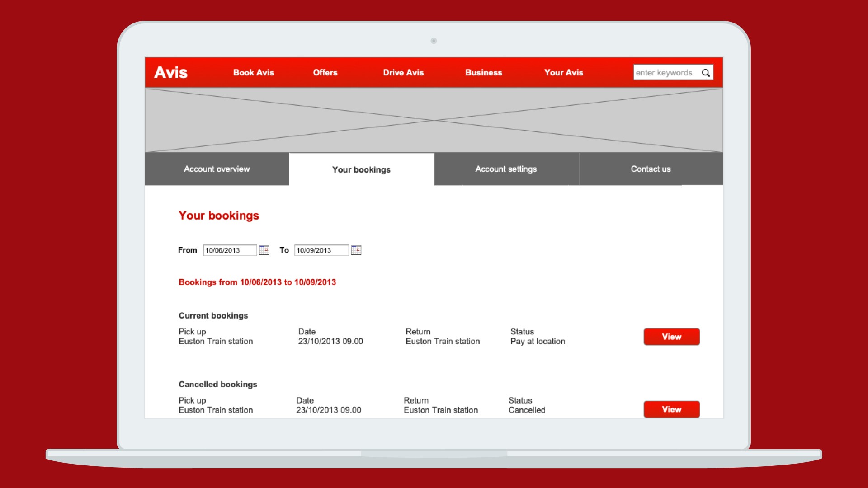Click the search magnifier icon
868x488 pixels.
705,73
